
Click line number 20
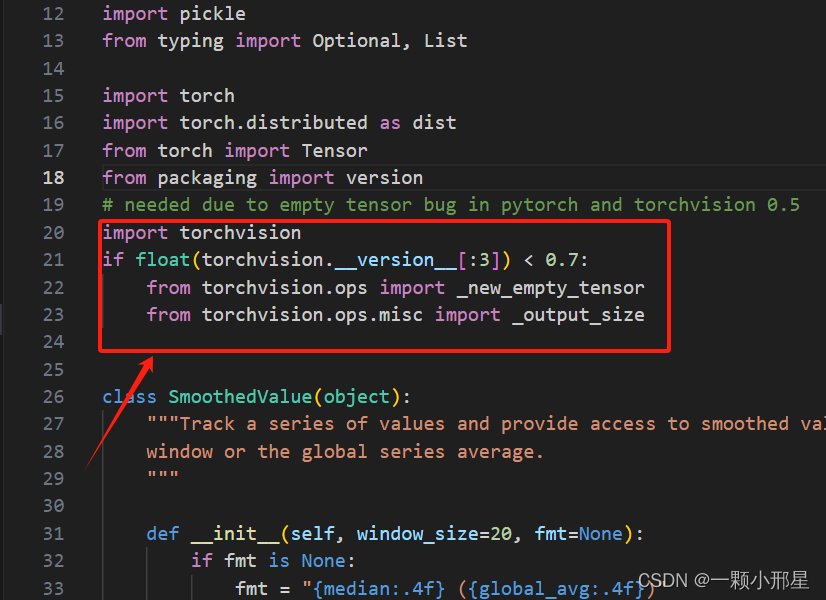point(53,232)
